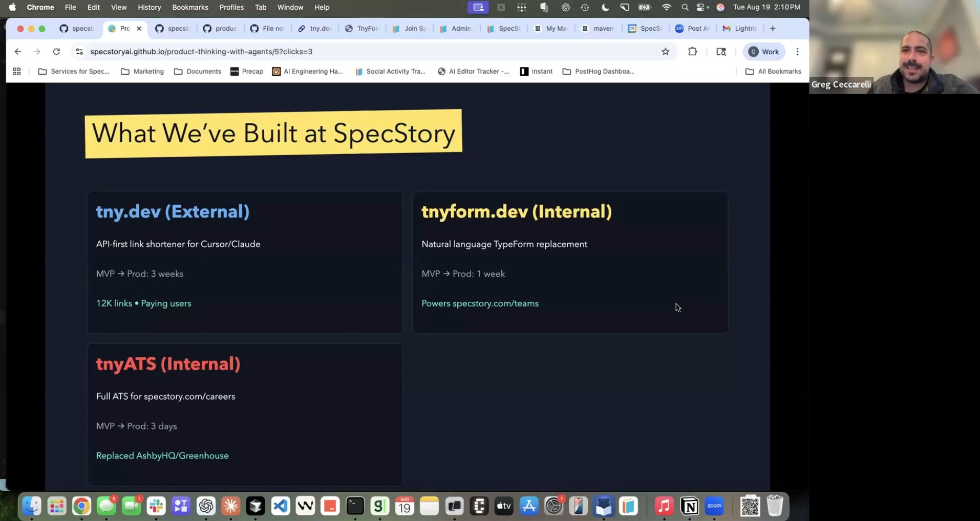Open Apple TV from the dock

point(504,506)
